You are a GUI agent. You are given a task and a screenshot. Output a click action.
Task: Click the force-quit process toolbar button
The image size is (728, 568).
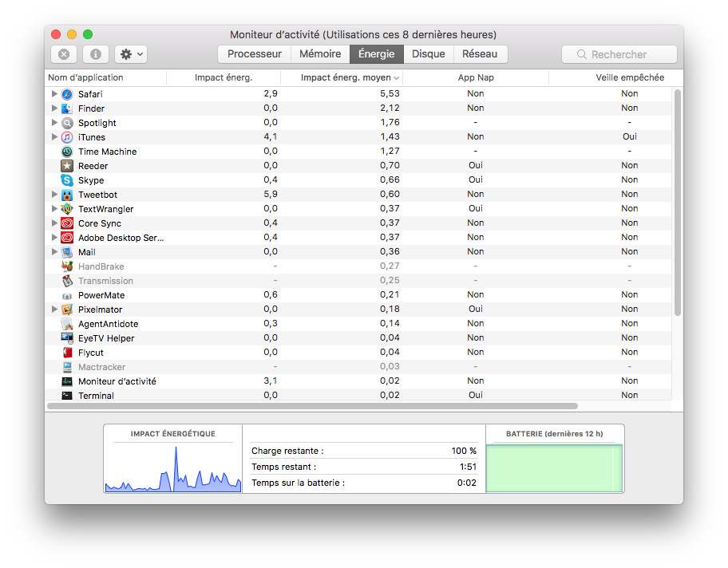click(x=64, y=54)
